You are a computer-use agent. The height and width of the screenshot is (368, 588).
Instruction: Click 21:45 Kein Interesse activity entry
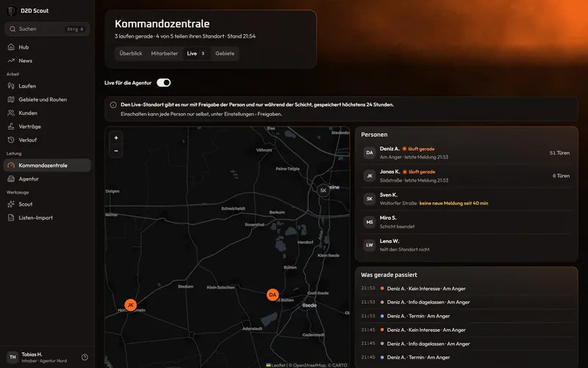click(x=466, y=330)
